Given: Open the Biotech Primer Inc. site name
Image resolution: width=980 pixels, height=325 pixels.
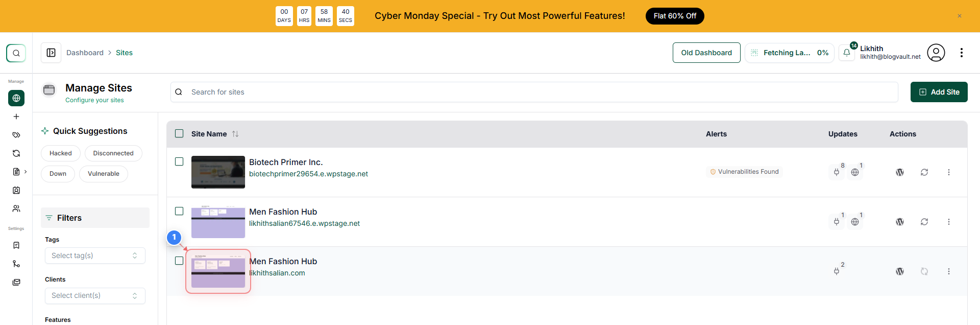Looking at the screenshot, I should point(286,162).
